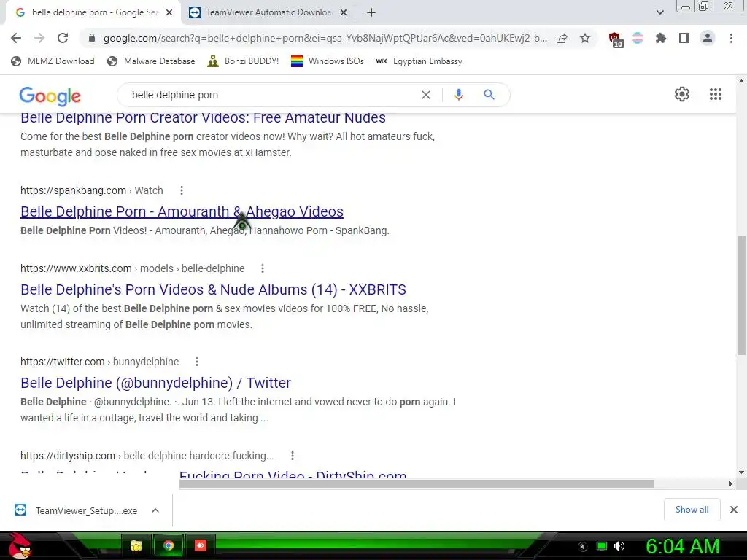Click Show all downloads
The height and width of the screenshot is (560, 747).
coord(692,510)
